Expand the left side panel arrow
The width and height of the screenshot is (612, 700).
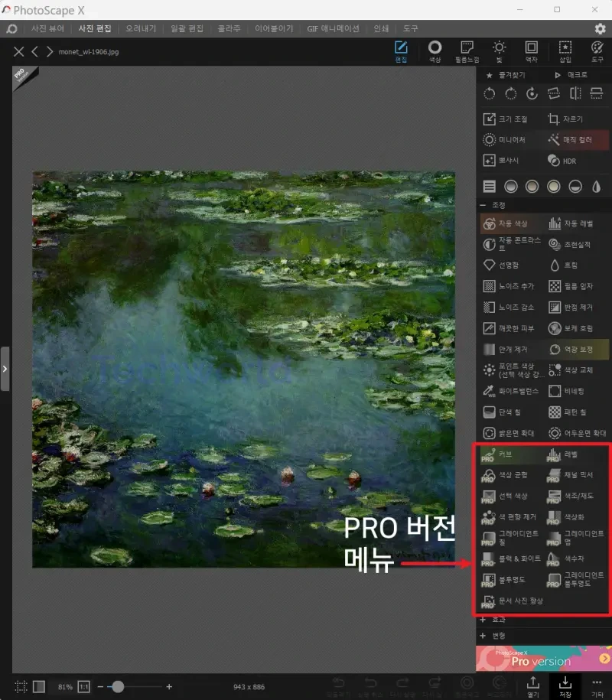5,370
